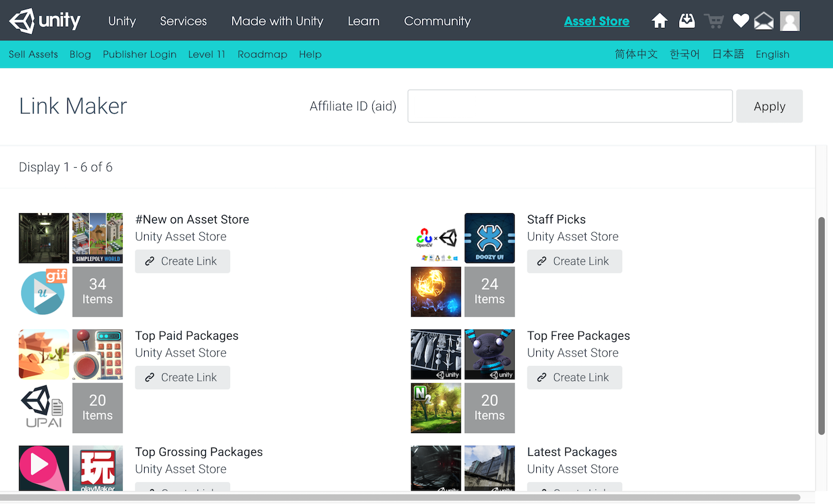The width and height of the screenshot is (833, 504).
Task: Click the horizontal scrollbar
Action: point(400,498)
